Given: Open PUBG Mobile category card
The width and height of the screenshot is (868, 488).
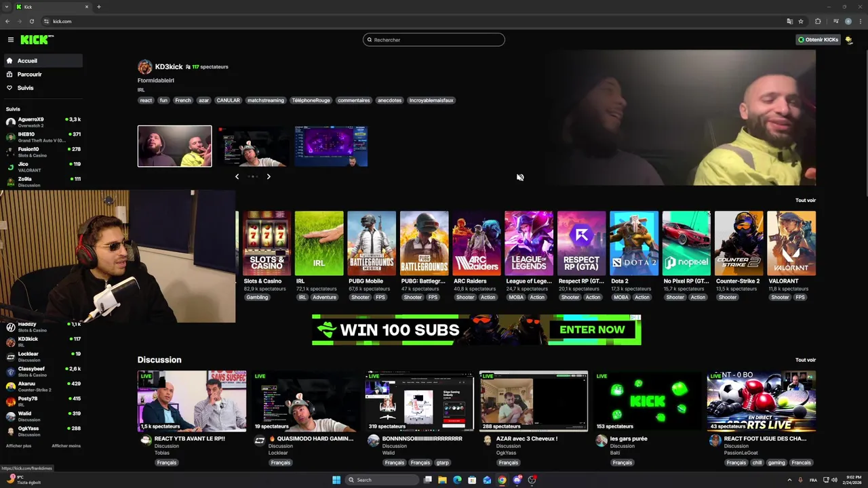Looking at the screenshot, I should pyautogui.click(x=372, y=243).
